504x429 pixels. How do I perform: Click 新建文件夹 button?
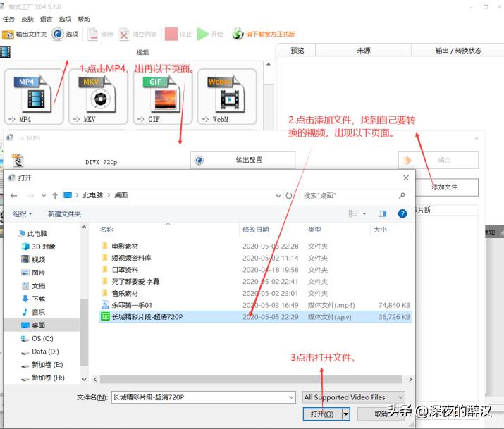64,214
